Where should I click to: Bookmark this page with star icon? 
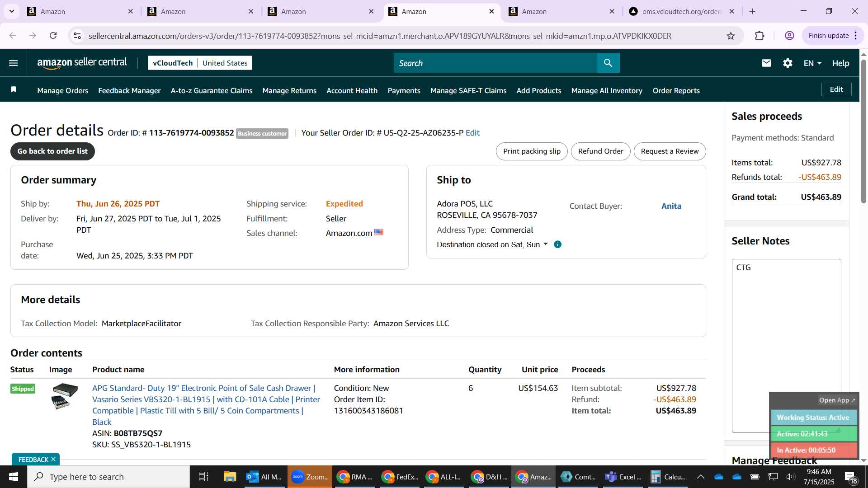pos(731,36)
